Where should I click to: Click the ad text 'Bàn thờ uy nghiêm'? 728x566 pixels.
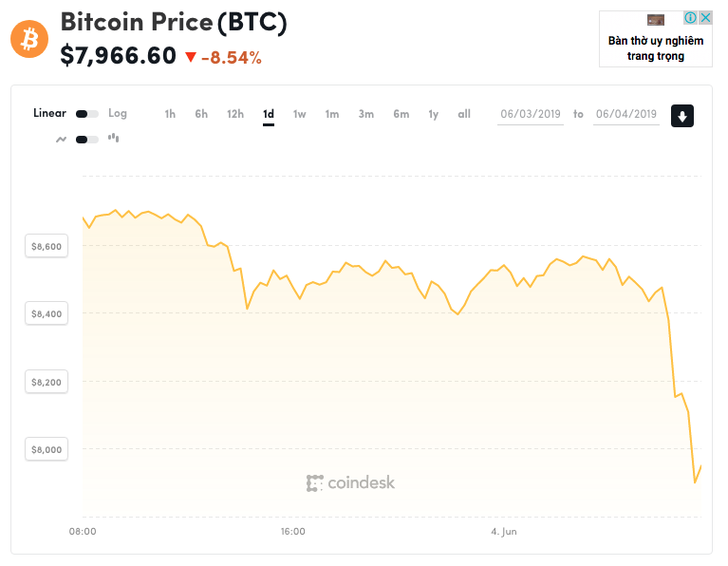click(656, 41)
